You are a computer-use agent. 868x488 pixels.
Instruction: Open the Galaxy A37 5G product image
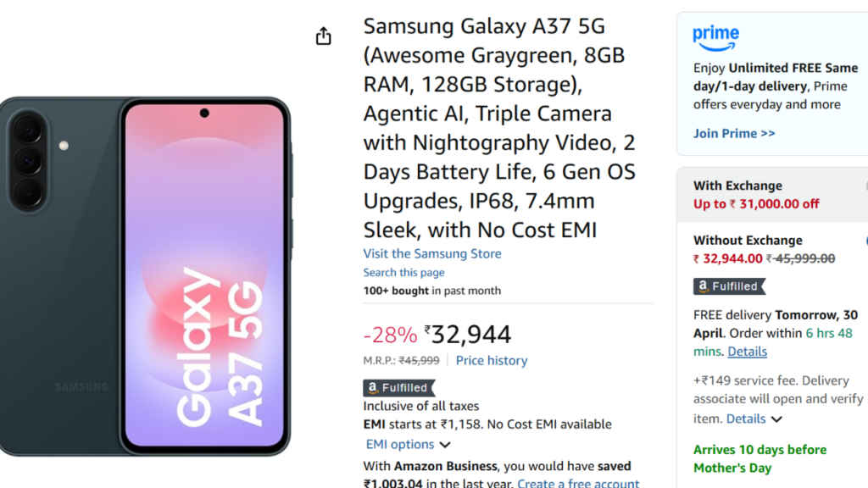145,276
